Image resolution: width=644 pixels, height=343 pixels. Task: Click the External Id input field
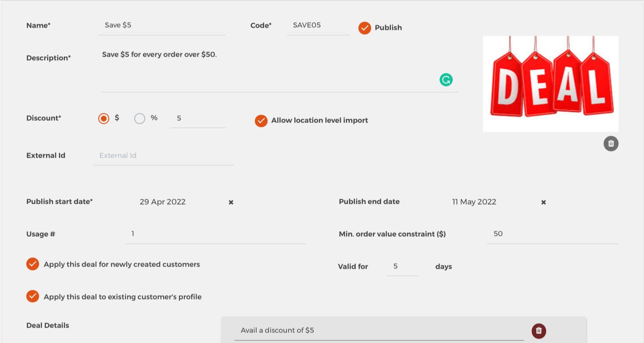coord(163,155)
